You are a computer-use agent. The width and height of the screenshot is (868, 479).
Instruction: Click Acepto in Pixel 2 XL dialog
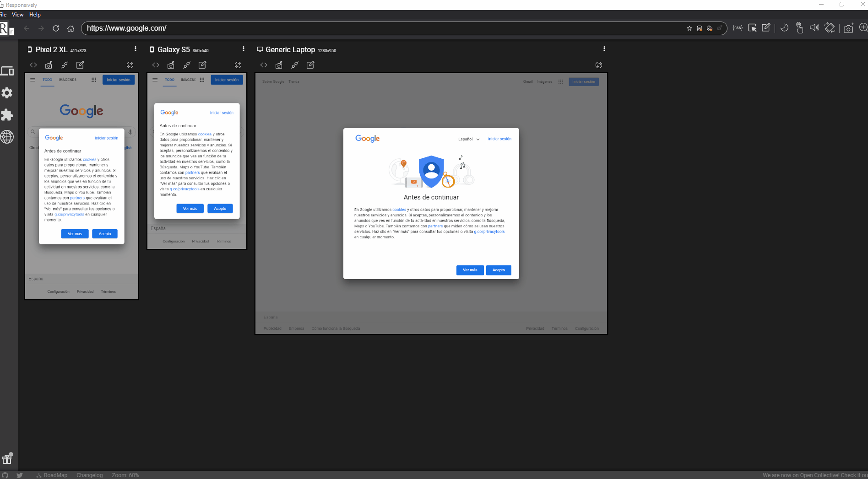coord(105,234)
